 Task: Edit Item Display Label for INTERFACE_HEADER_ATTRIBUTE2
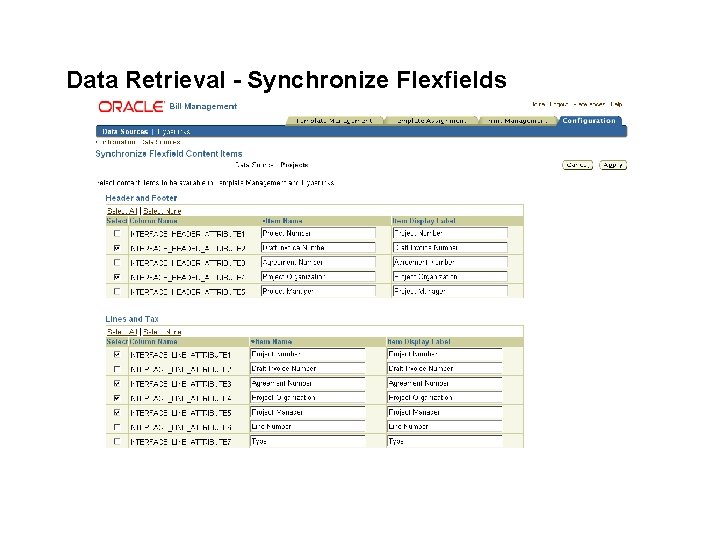pyautogui.click(x=450, y=248)
